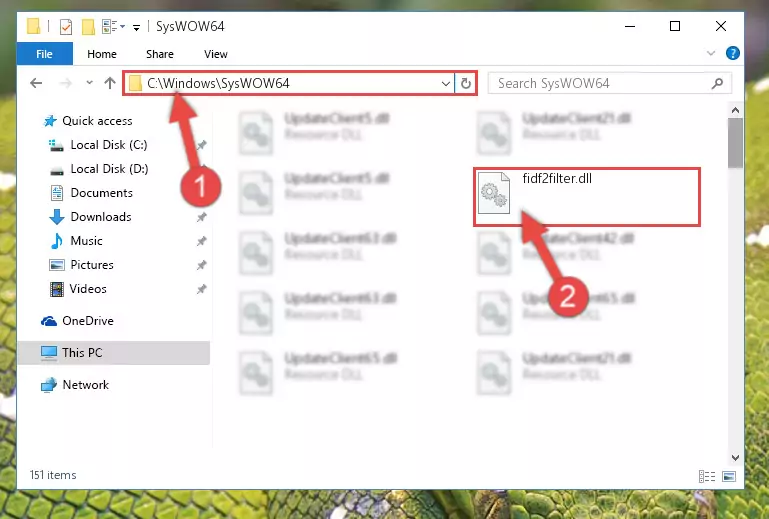Click the folder icon in the title bar
769x519 pixels.
33,26
